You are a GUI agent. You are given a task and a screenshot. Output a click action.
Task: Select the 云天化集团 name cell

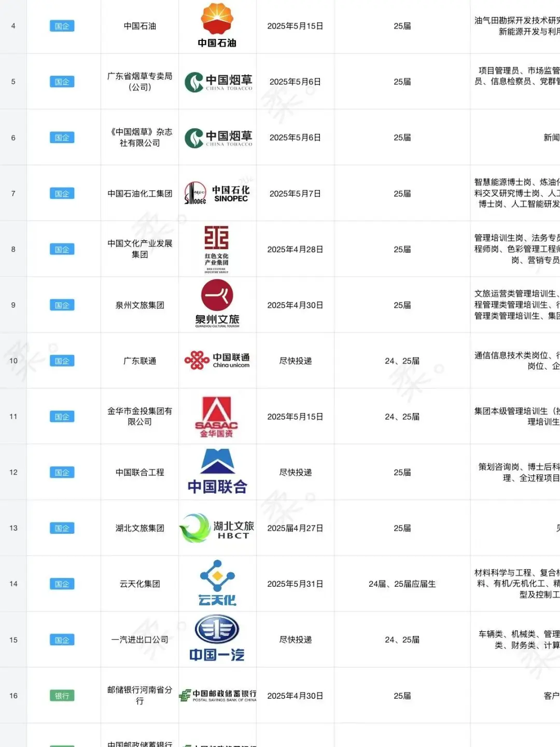click(x=140, y=584)
